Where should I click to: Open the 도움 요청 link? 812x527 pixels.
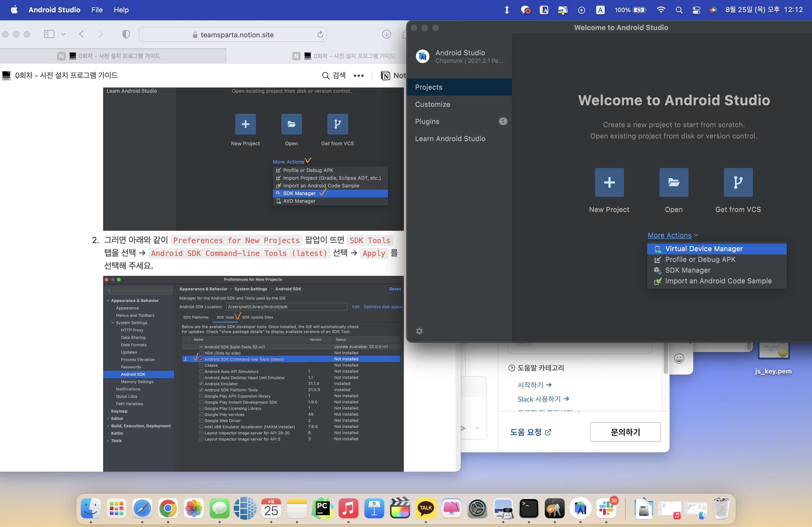pos(530,432)
